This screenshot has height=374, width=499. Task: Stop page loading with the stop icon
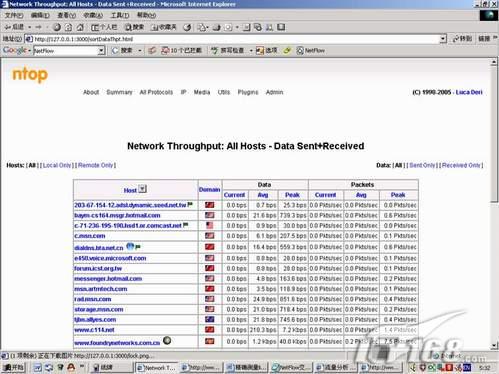57,27
